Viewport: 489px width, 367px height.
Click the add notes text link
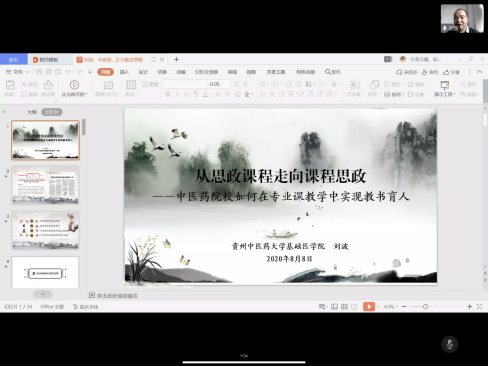[x=117, y=296]
